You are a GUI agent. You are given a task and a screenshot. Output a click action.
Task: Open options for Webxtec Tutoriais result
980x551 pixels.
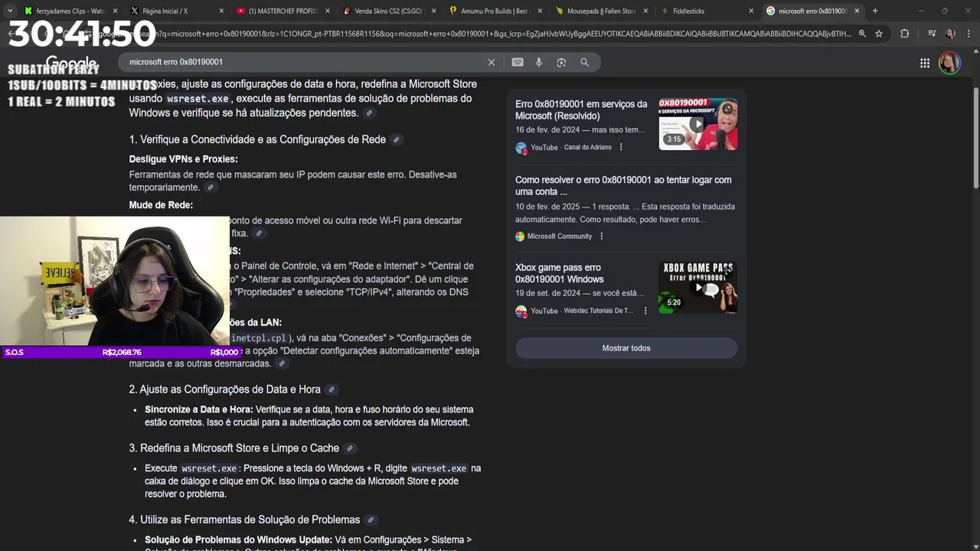pos(645,311)
